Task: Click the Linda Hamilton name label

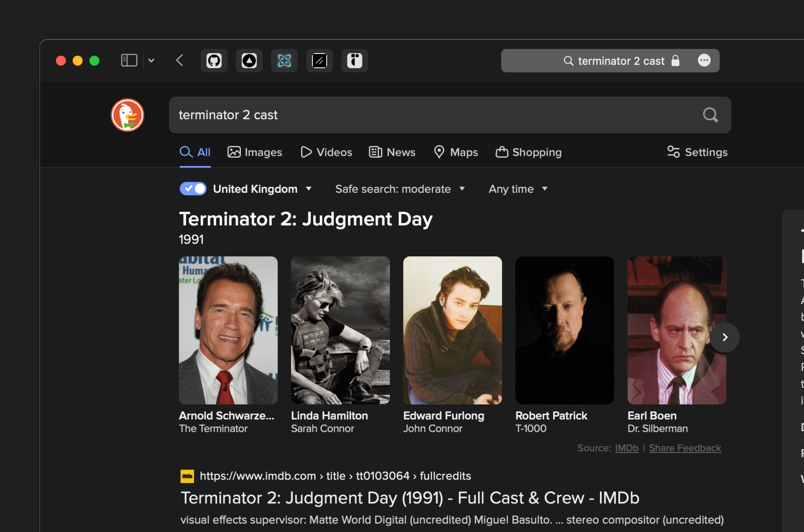Action: 329,416
